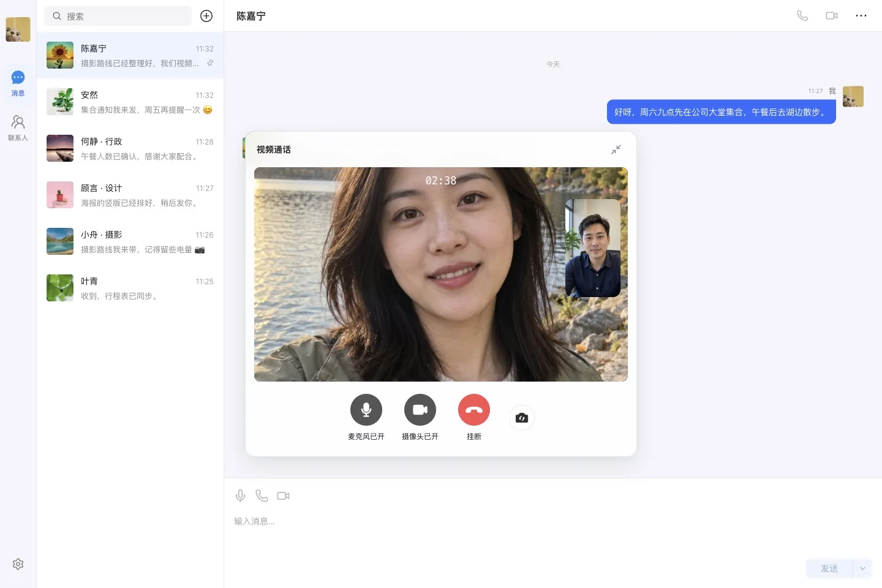The width and height of the screenshot is (882, 588).
Task: Click the pin icon on the 陈嘉宁 chat
Action: 210,63
